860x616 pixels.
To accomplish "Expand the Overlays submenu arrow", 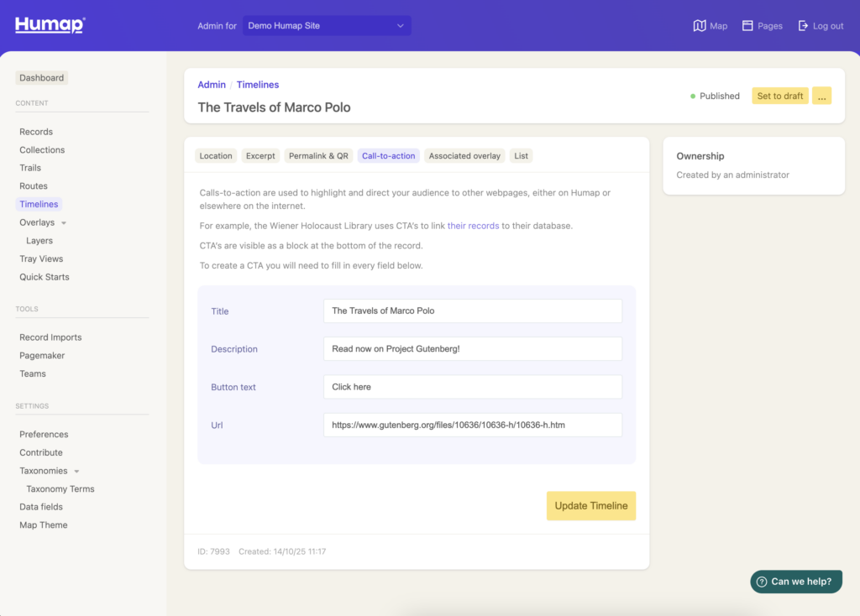I will click(64, 223).
